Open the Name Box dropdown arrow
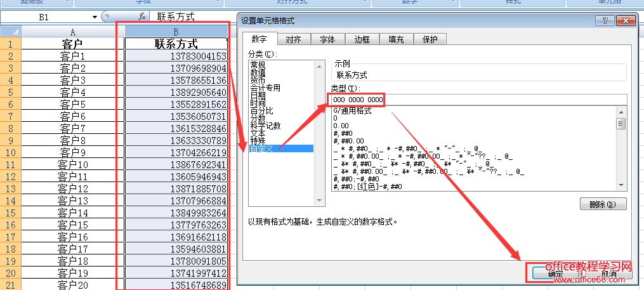Screen dimensions: 644x290 [x=95, y=17]
